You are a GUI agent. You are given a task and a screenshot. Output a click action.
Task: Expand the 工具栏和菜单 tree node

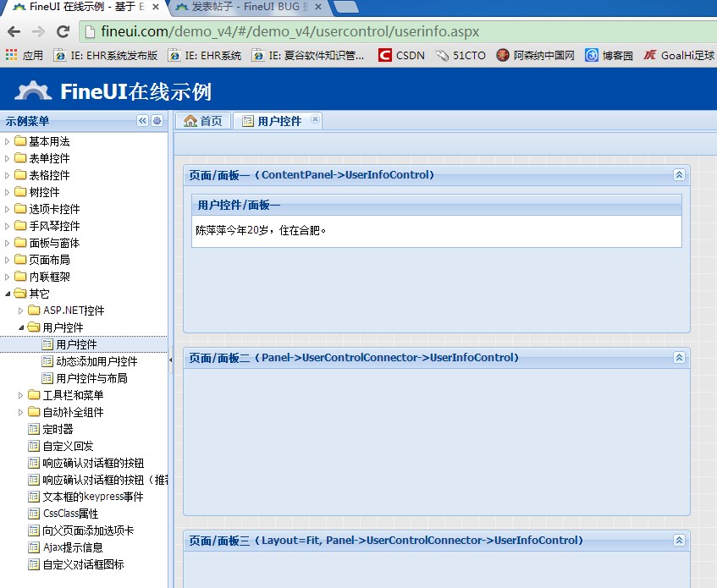point(20,395)
